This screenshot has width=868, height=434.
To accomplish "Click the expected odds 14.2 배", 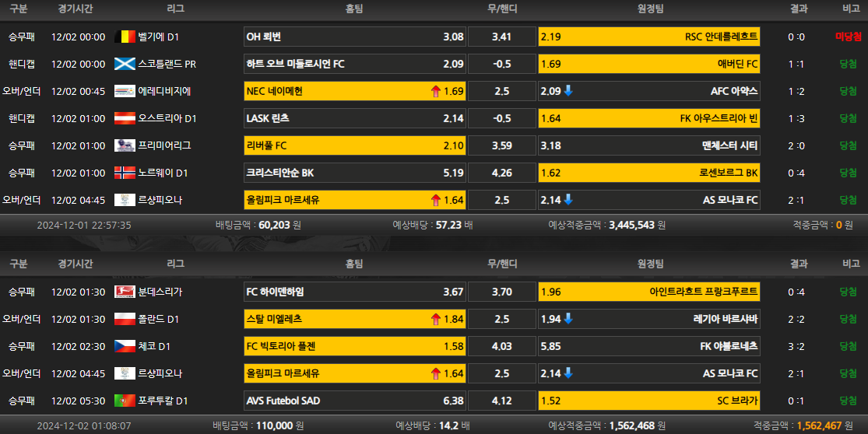I will point(454,425).
